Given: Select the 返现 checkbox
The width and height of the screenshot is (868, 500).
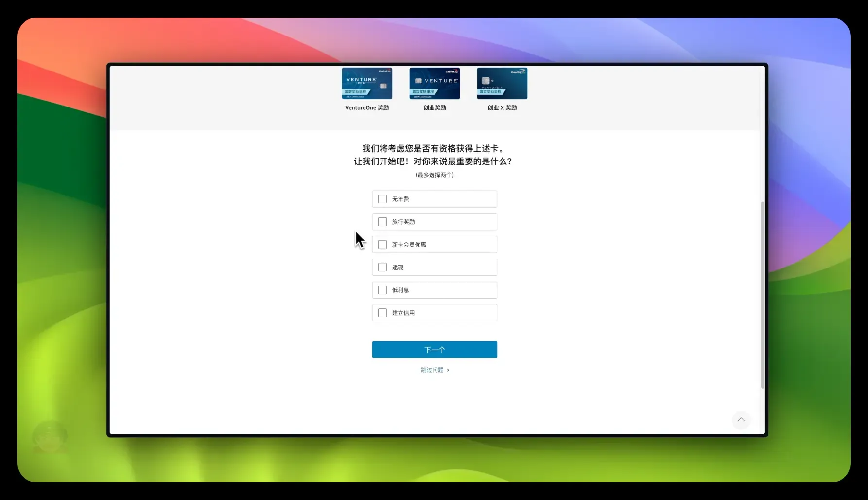Looking at the screenshot, I should [x=382, y=268].
